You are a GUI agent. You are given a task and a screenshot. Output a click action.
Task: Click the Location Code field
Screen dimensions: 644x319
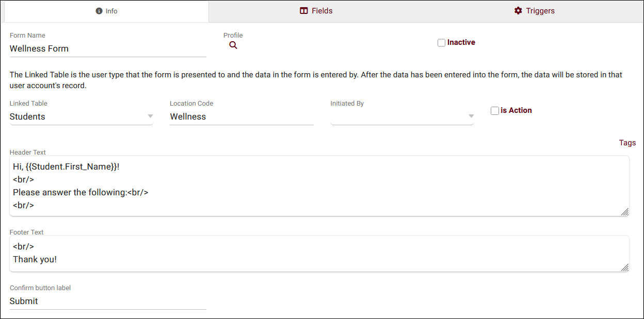[x=242, y=116]
